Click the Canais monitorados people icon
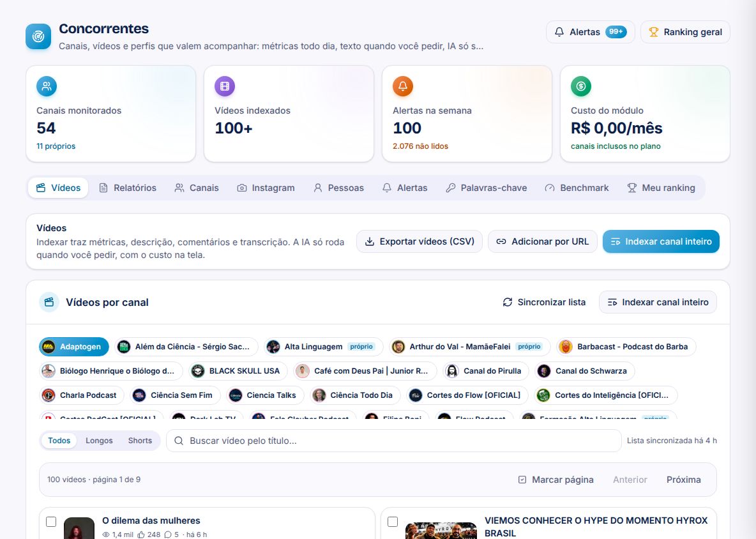 coord(47,86)
